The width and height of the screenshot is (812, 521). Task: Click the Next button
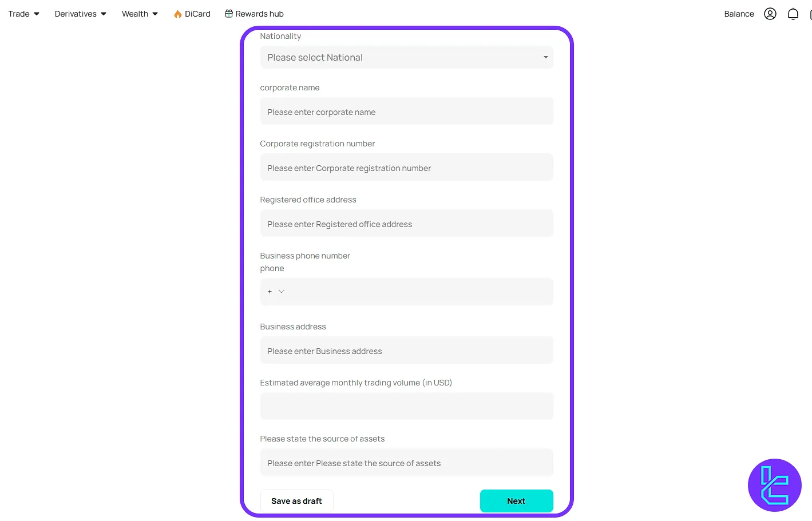[516, 500]
